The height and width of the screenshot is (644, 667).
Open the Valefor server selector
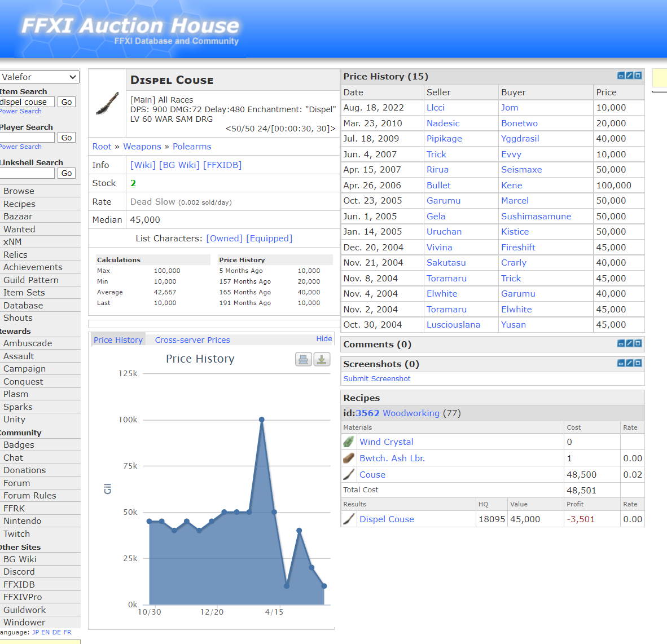coord(40,77)
